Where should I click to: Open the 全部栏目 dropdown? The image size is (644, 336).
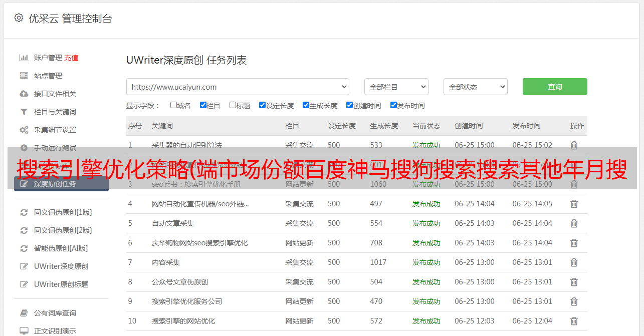(396, 87)
